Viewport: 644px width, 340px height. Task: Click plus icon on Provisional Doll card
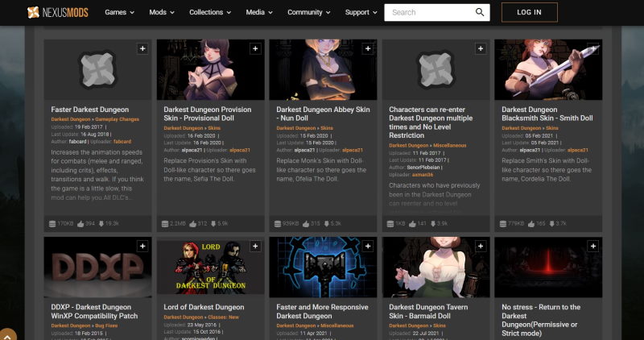click(x=255, y=48)
